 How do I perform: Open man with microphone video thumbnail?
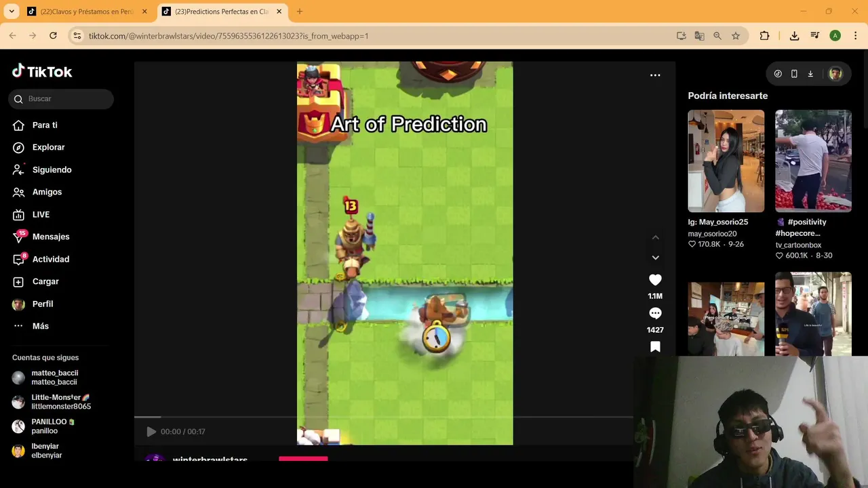click(x=813, y=314)
